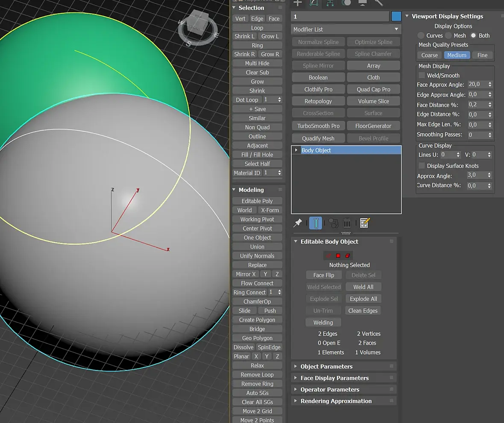Click Face Display Parameters grip handle
Image resolution: width=504 pixels, height=423 pixels.
tap(392, 378)
